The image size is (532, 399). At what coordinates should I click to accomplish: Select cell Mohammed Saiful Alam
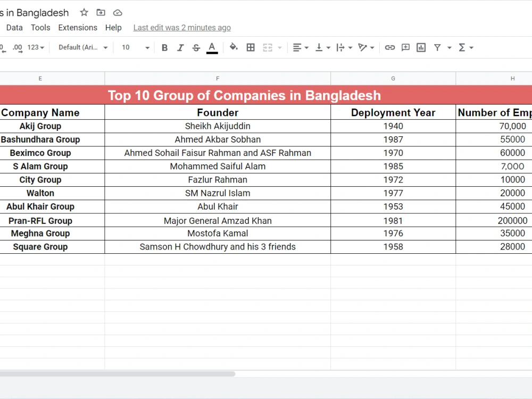[x=218, y=166]
